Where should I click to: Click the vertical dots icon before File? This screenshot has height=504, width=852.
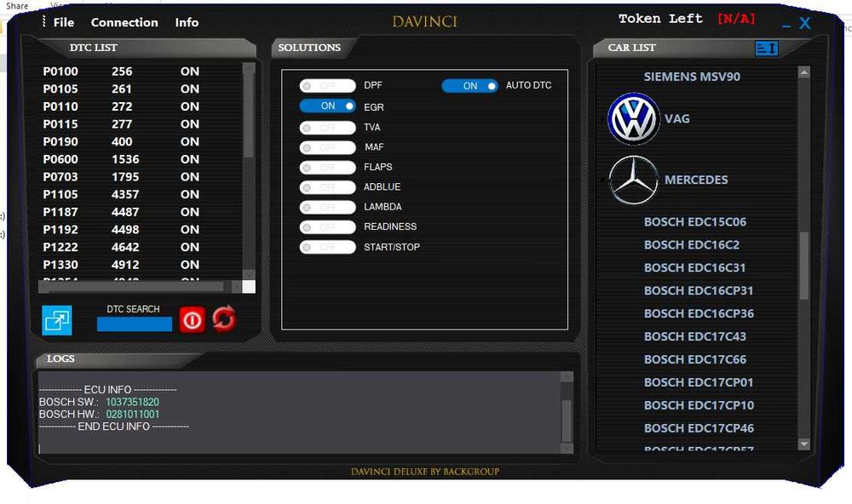pyautogui.click(x=44, y=22)
